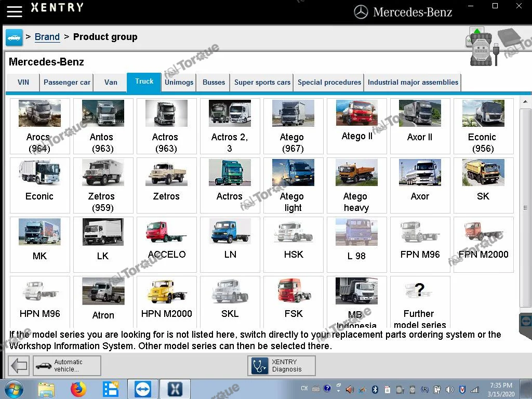Select the MK truck series
Viewport: 532px width, 399px height.
[x=39, y=245]
